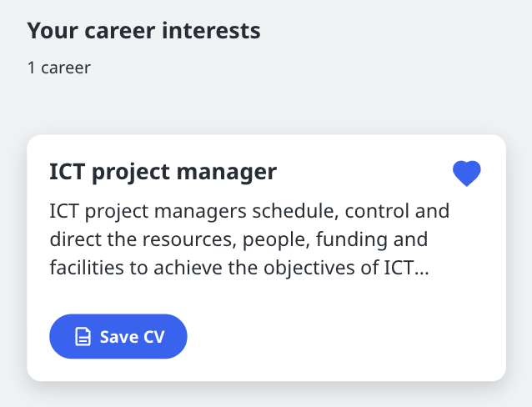The width and height of the screenshot is (532, 407).
Task: Unfavorite the ICT project manager career heart
Action: 467,173
